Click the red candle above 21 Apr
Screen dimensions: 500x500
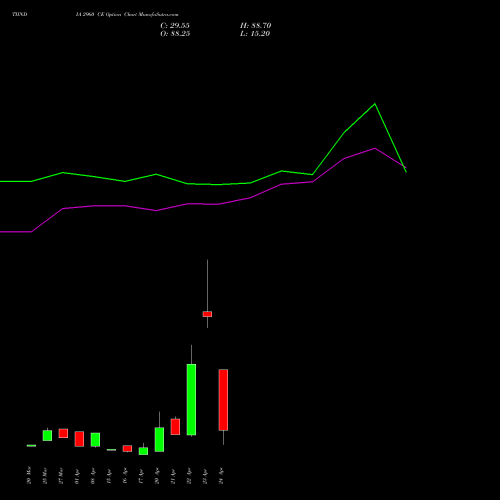point(175,427)
